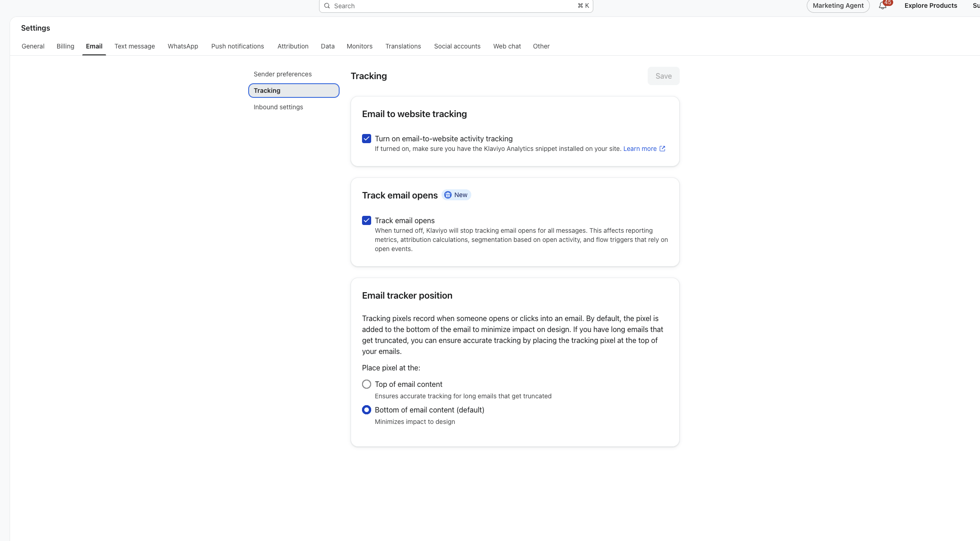
Task: Open the Web chat tab
Action: (x=507, y=46)
